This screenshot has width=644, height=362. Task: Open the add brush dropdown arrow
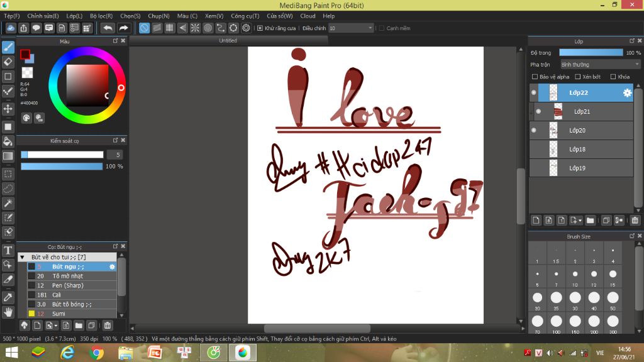56,326
